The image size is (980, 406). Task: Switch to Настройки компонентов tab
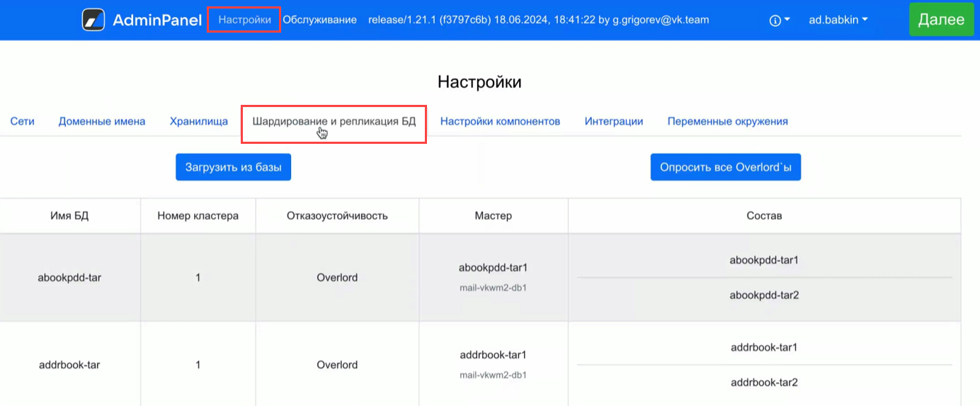[x=500, y=121]
